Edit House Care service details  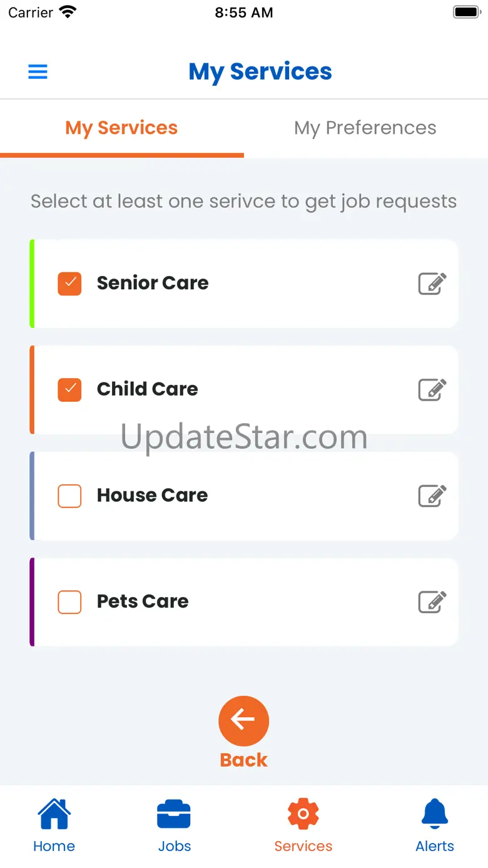point(432,496)
